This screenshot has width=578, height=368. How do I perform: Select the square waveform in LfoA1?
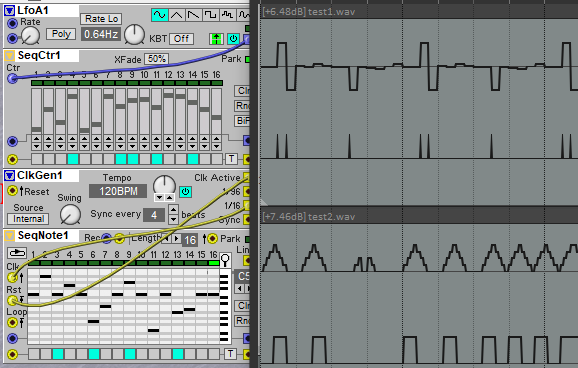[x=210, y=15]
